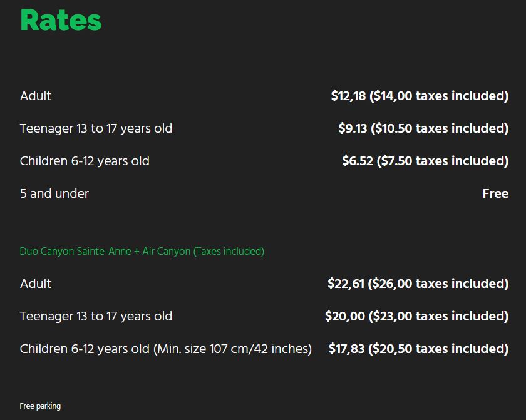Select the first Teenager 13 to 17 years old label
526x420 pixels.
point(96,128)
